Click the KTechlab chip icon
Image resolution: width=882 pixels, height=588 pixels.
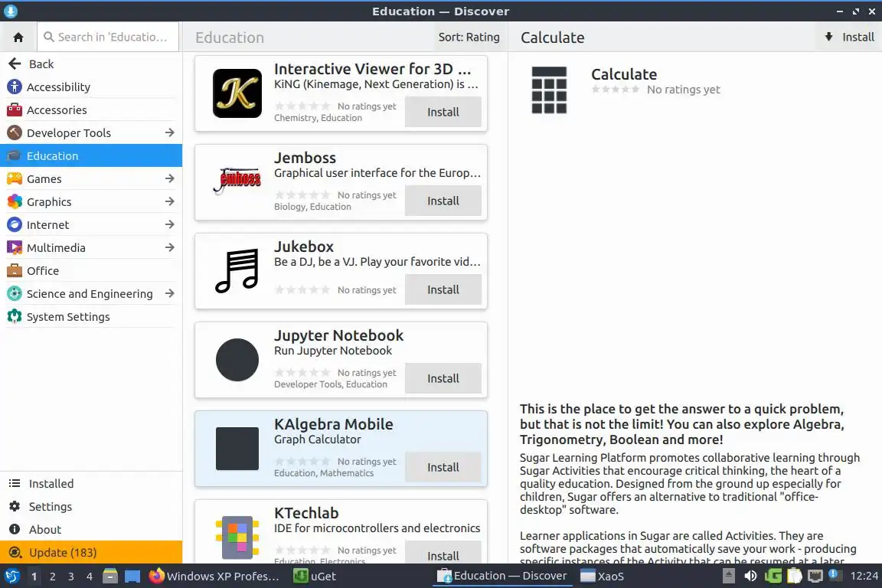(237, 537)
